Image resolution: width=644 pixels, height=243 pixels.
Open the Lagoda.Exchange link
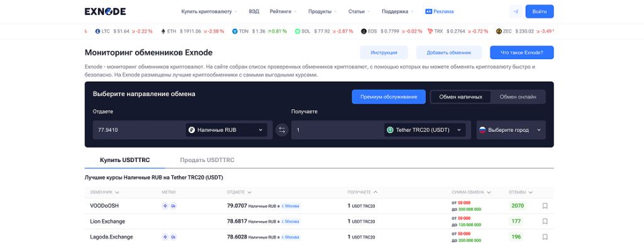click(111, 237)
